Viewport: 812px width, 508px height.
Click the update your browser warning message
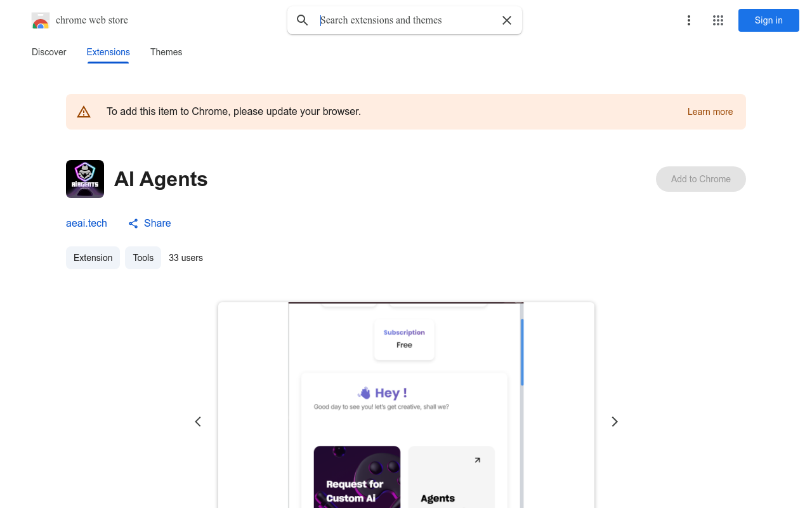[x=233, y=112]
